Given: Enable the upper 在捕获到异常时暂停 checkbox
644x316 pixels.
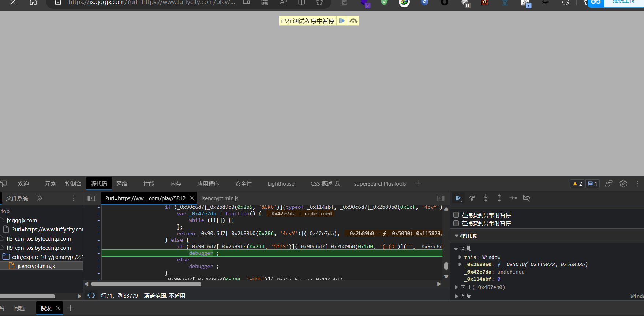Looking at the screenshot, I should [456, 215].
